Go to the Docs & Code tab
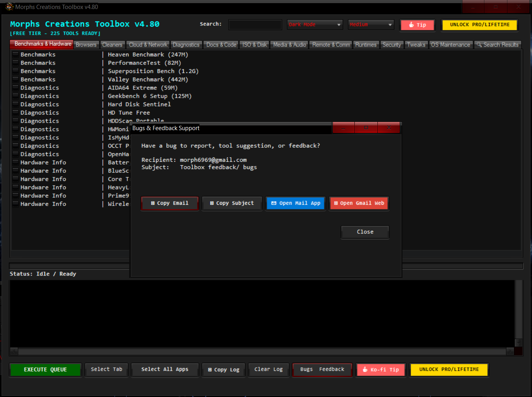This screenshot has height=397, width=532. coord(221,45)
